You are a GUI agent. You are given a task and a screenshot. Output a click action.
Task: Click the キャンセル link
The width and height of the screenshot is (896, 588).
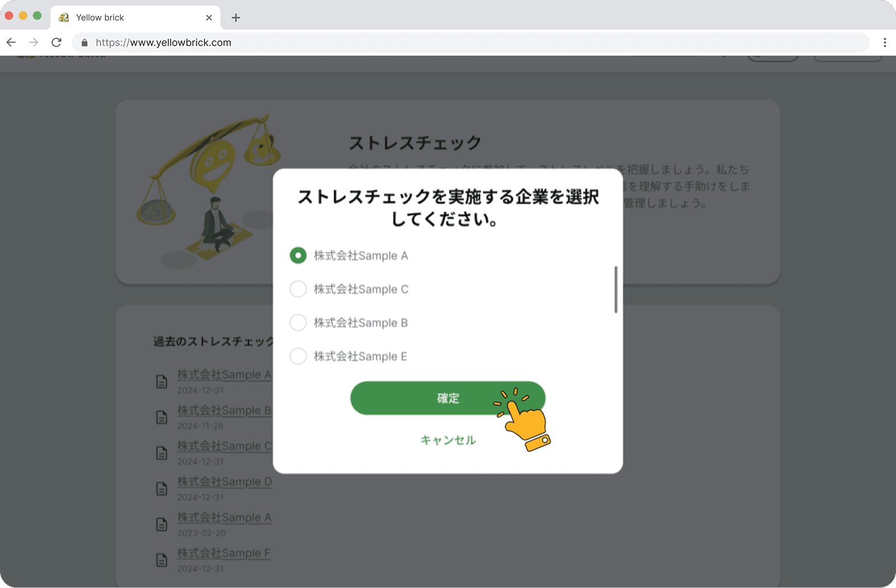pos(448,440)
